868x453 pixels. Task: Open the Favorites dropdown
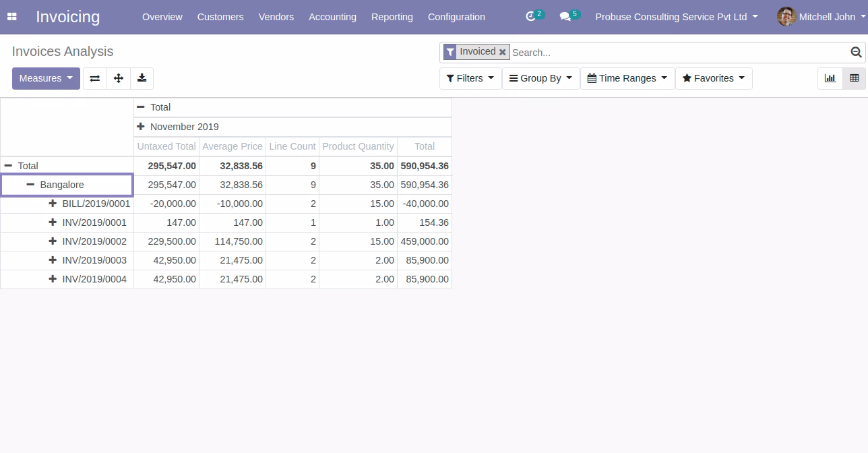[714, 78]
